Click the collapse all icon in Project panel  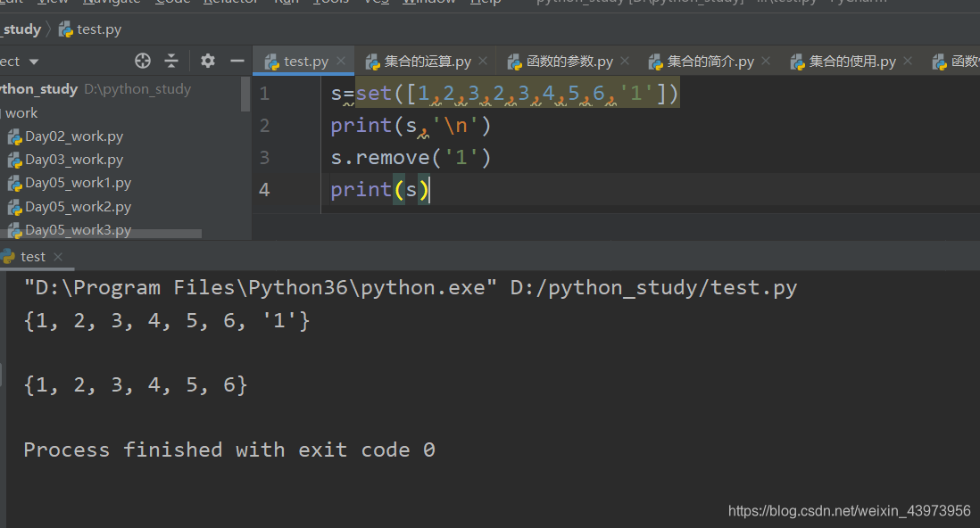tap(171, 61)
